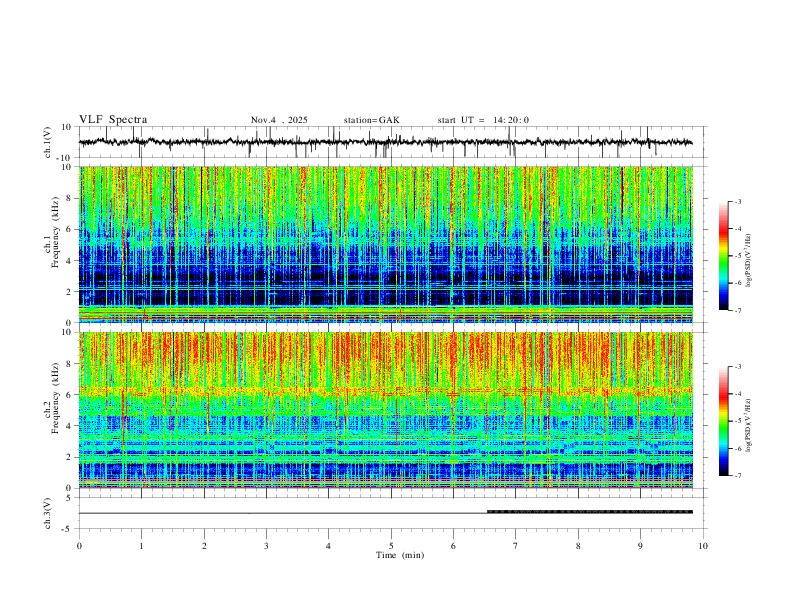The height and width of the screenshot is (612, 792).
Task: Click the ch.1 voltage waveform trace
Action: (x=385, y=142)
